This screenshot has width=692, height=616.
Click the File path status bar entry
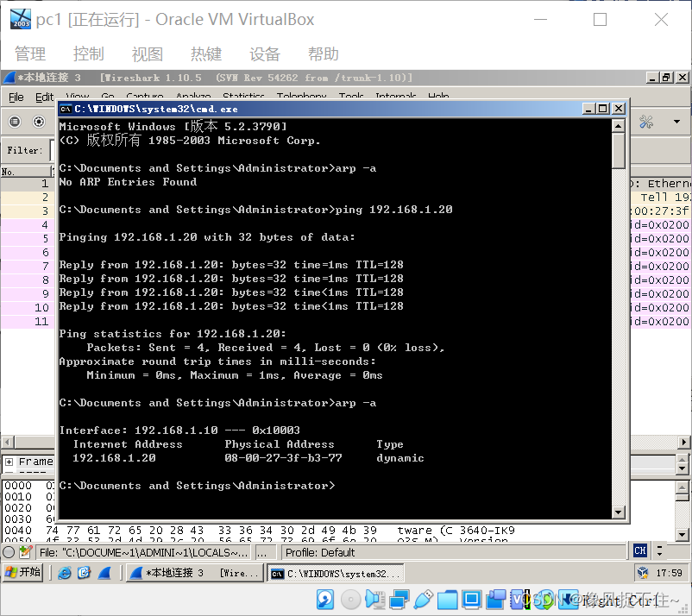click(x=143, y=552)
